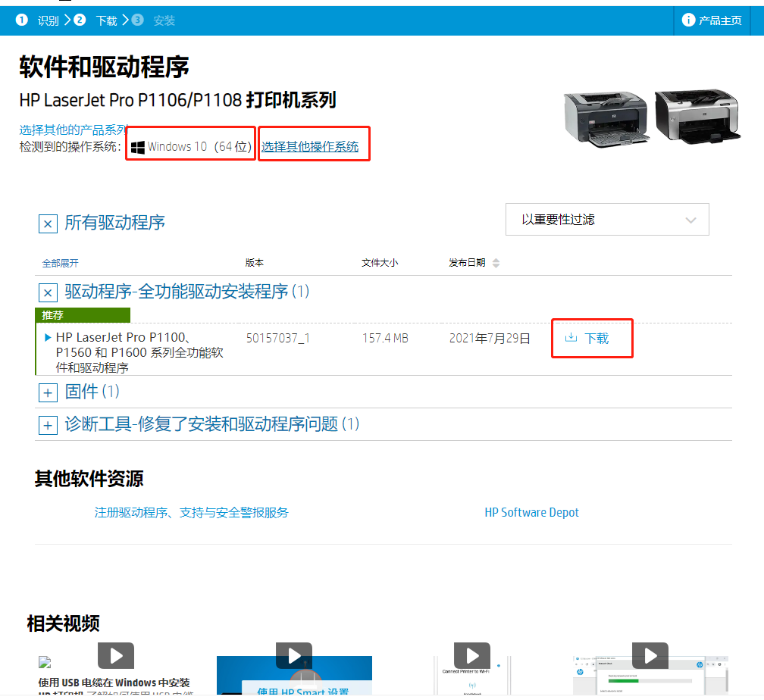764x700 pixels.
Task: Open 选择其他的产品系列 link
Action: click(x=73, y=130)
